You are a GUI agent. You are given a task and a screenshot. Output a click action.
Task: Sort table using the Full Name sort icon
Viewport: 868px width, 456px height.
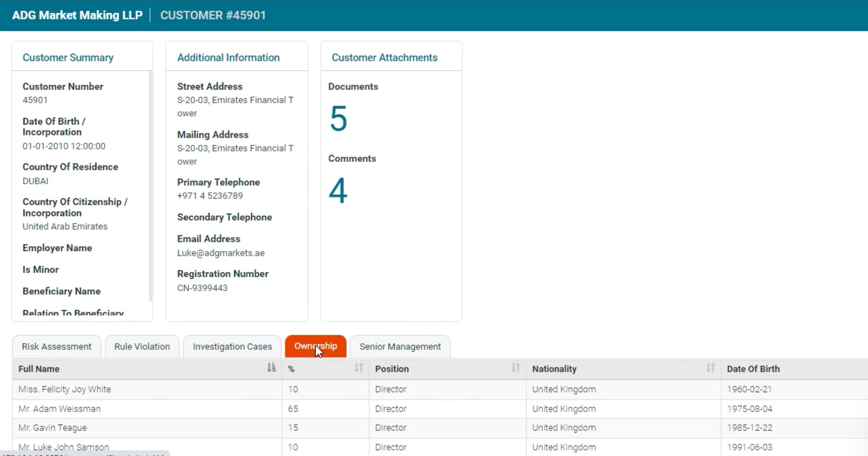(x=271, y=368)
